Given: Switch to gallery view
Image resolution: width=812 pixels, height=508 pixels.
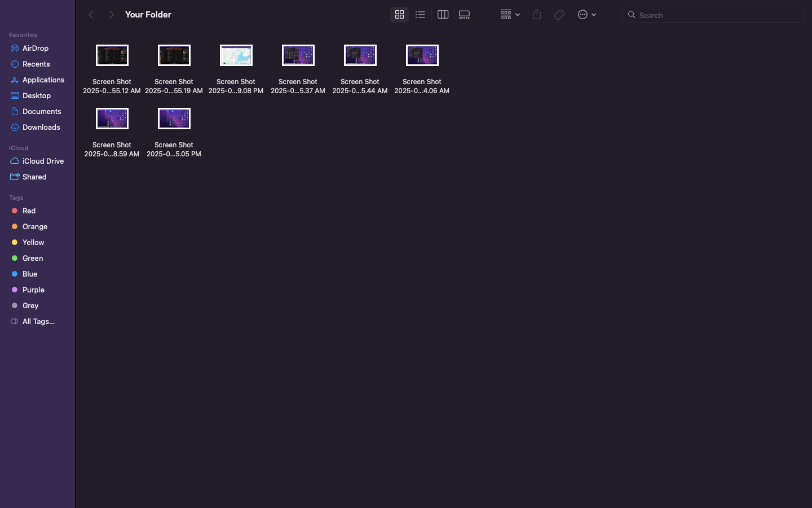Looking at the screenshot, I should 464,15.
